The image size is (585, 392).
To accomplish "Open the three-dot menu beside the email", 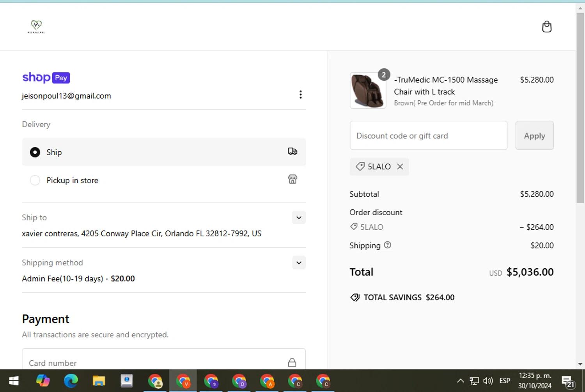I will point(300,94).
